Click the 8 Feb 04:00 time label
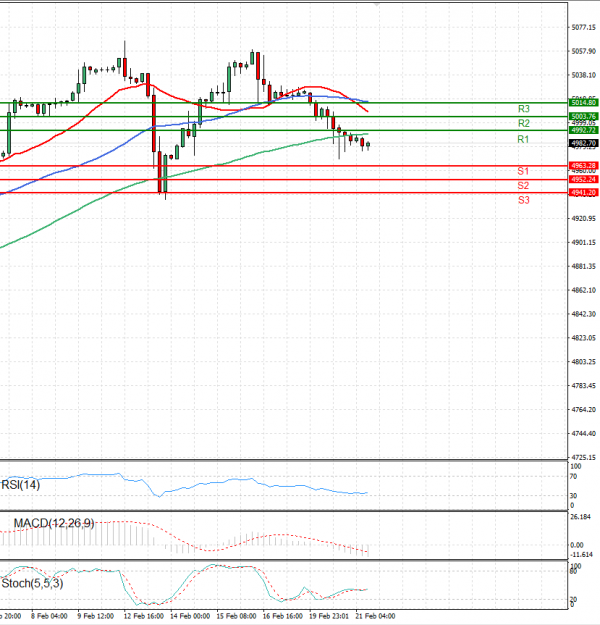Viewport: 600px width, 625px height. coord(49,616)
